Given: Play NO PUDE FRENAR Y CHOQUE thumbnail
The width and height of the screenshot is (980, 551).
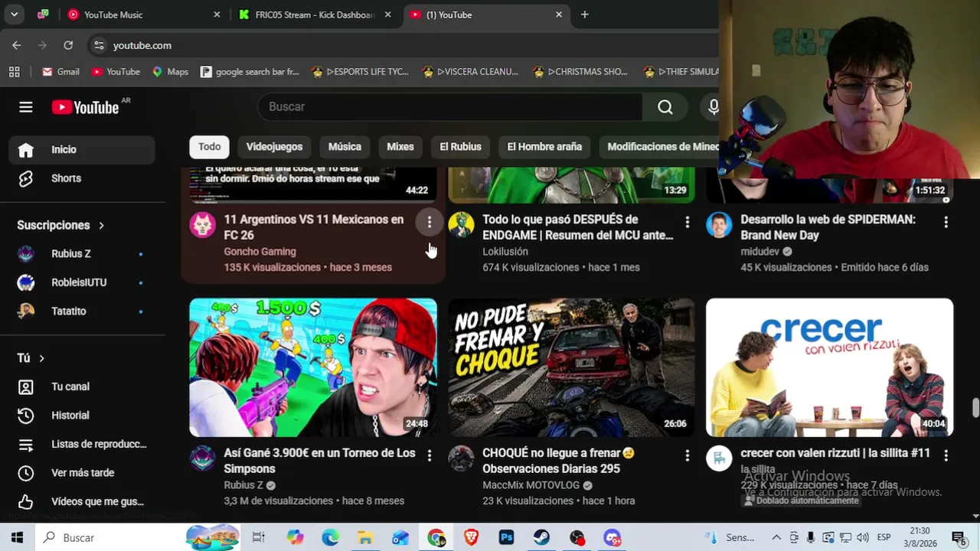Looking at the screenshot, I should (x=571, y=367).
